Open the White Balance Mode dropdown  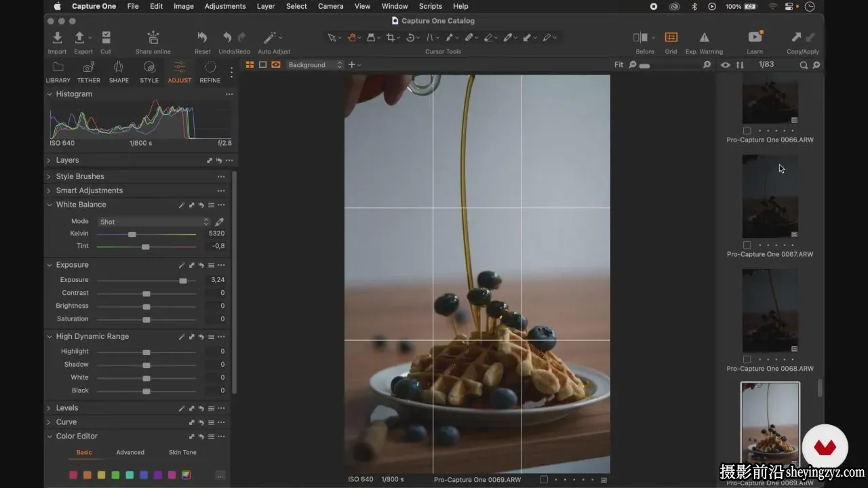[154, 222]
